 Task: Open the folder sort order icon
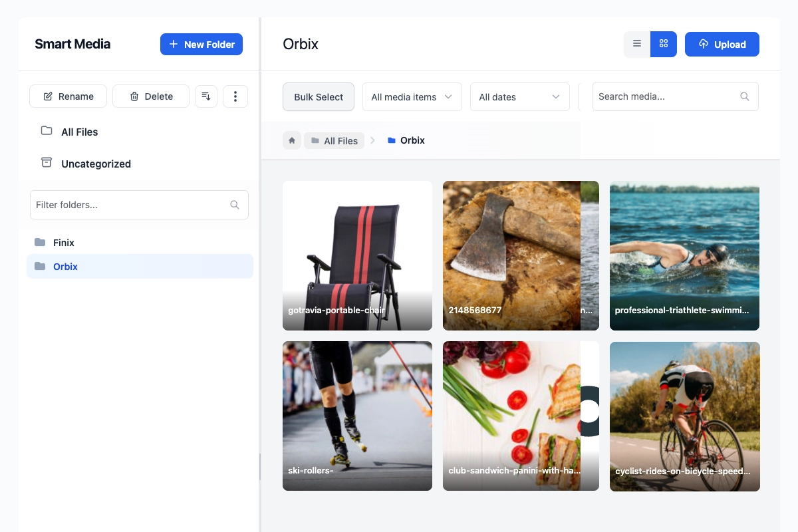pos(205,96)
